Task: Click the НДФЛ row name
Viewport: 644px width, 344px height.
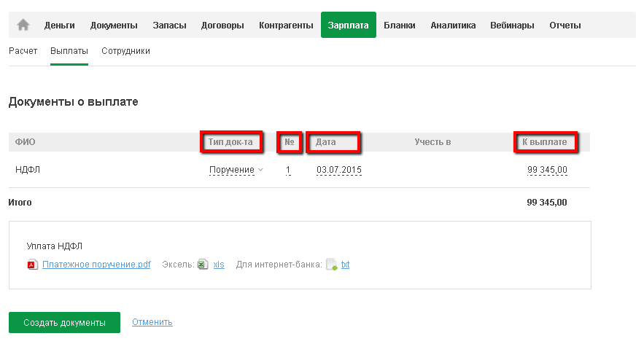Action: [28, 170]
